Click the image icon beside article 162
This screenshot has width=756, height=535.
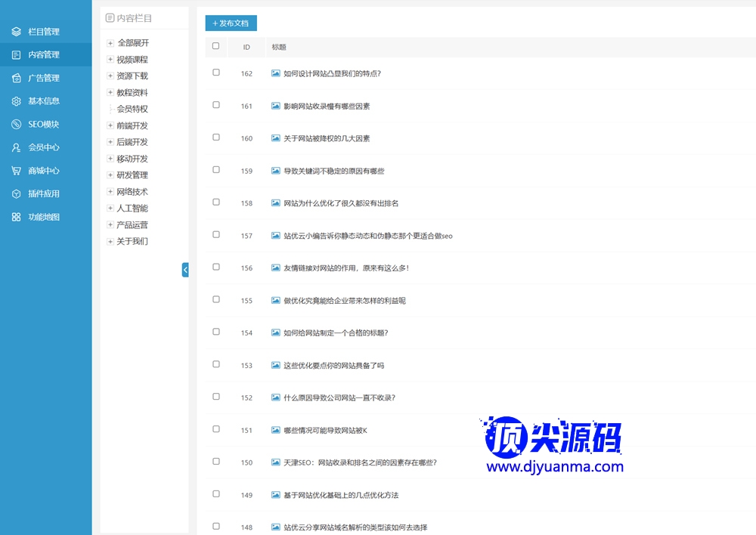(x=276, y=73)
